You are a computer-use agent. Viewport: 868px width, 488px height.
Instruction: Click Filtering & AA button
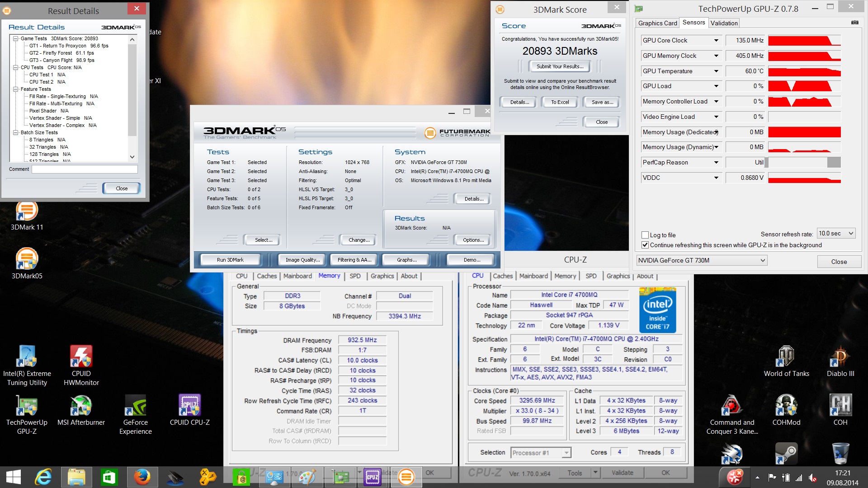(x=354, y=260)
